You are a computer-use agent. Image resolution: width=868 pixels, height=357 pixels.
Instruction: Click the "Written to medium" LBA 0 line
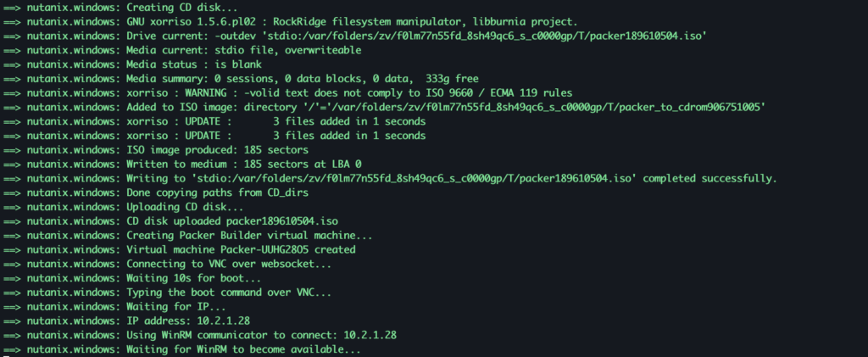pyautogui.click(x=244, y=164)
